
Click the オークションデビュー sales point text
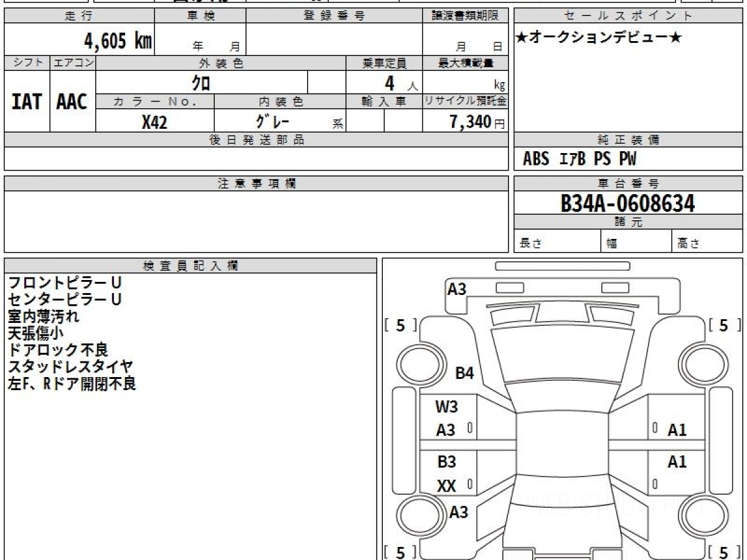click(x=599, y=38)
